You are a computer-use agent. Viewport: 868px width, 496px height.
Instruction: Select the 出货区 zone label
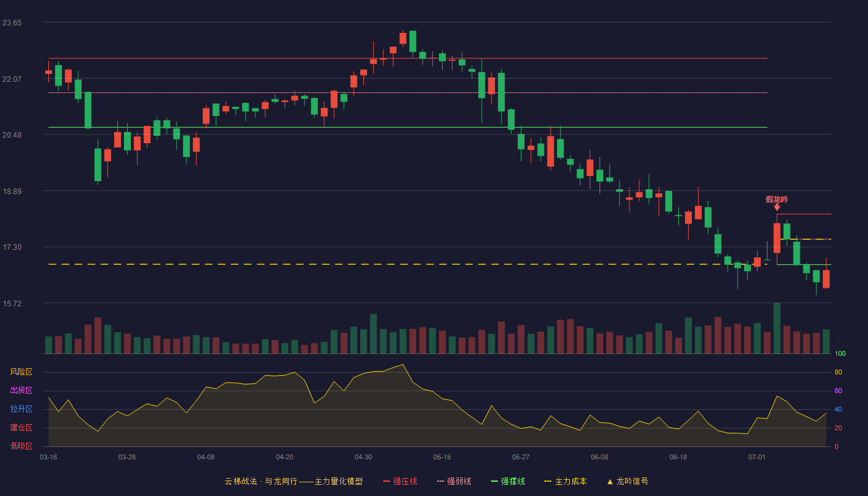pos(21,390)
